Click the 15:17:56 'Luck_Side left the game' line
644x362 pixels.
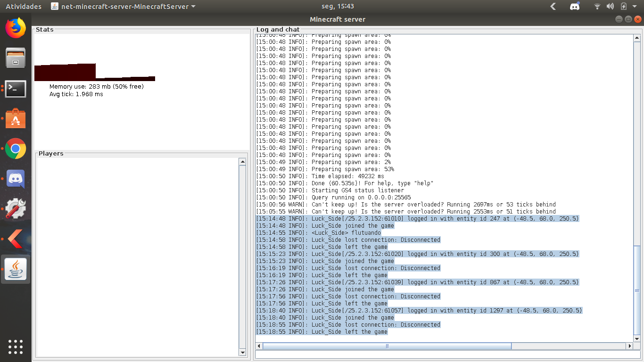point(322,304)
